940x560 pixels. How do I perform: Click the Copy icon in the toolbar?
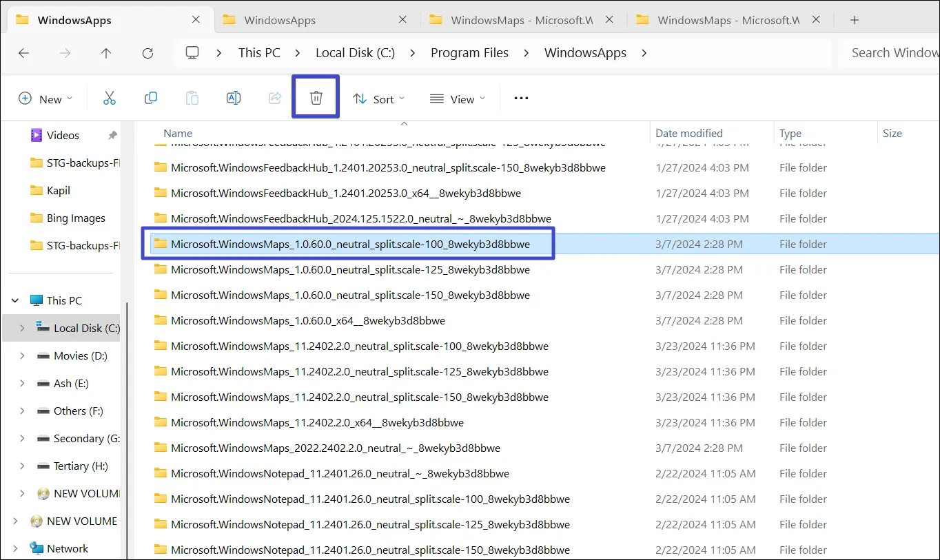(x=150, y=98)
